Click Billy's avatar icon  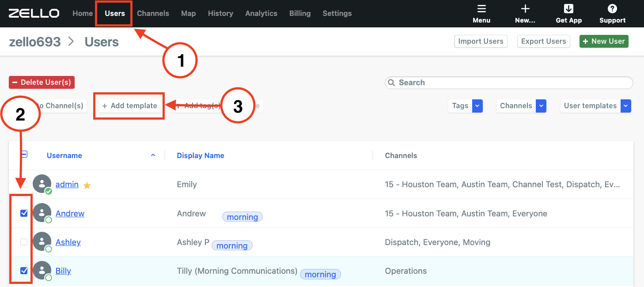pos(42,270)
